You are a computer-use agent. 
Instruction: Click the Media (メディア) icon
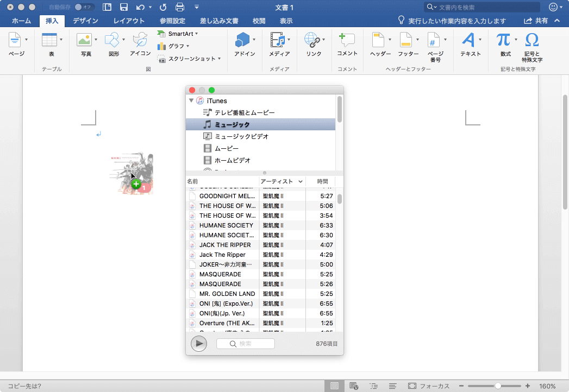pos(278,40)
